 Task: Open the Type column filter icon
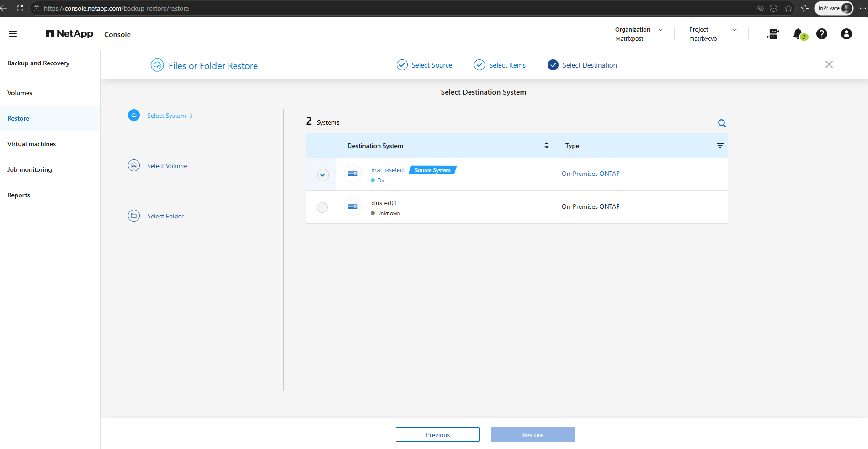coord(720,146)
